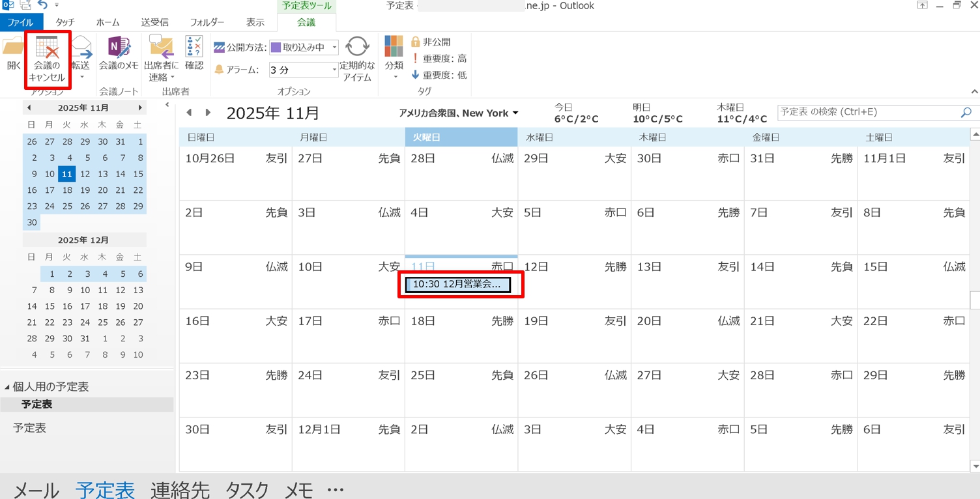Toggle 非公開 (Private) lock option
980x499 pixels.
431,42
